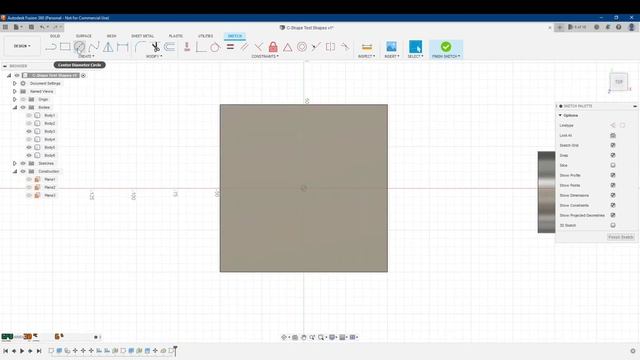Apply the Equal constraint

pos(230,47)
